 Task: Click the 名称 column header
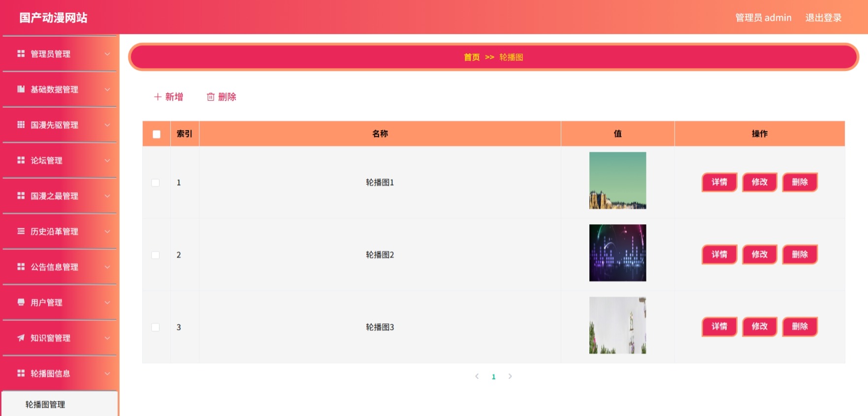380,134
